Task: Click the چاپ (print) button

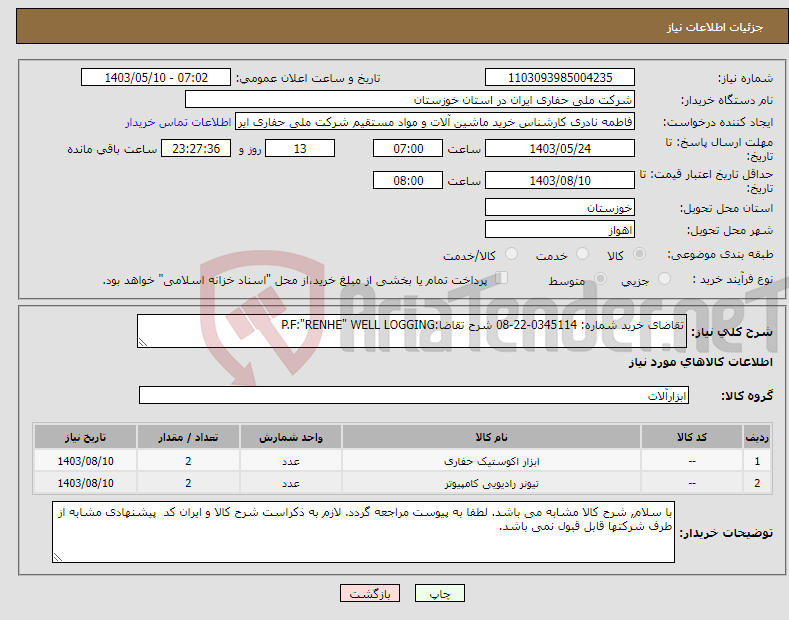Action: (x=439, y=593)
